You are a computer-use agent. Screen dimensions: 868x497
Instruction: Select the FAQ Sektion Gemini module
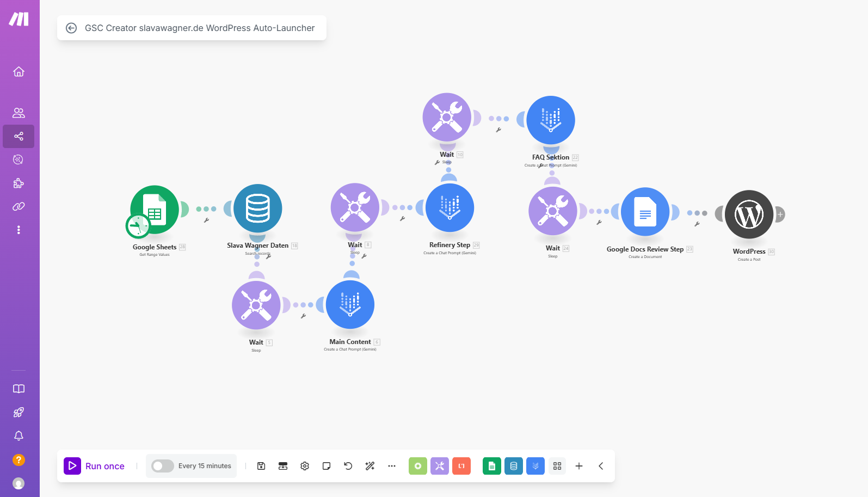click(x=551, y=120)
